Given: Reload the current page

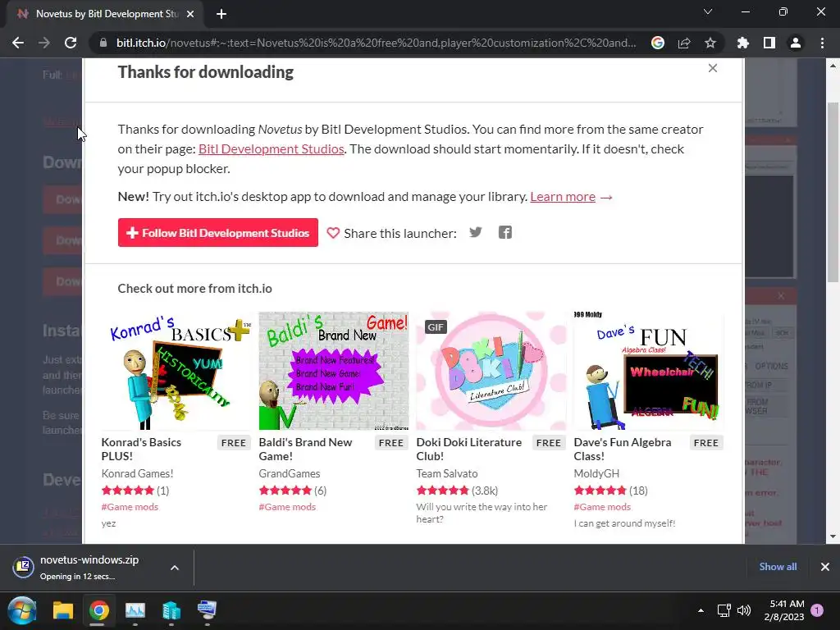Looking at the screenshot, I should 71,43.
